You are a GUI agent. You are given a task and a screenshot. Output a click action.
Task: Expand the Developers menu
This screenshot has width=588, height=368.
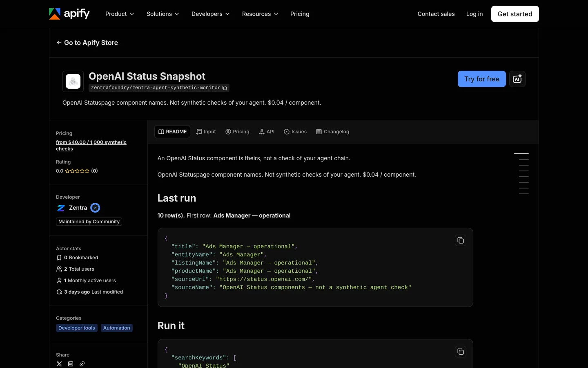[211, 14]
